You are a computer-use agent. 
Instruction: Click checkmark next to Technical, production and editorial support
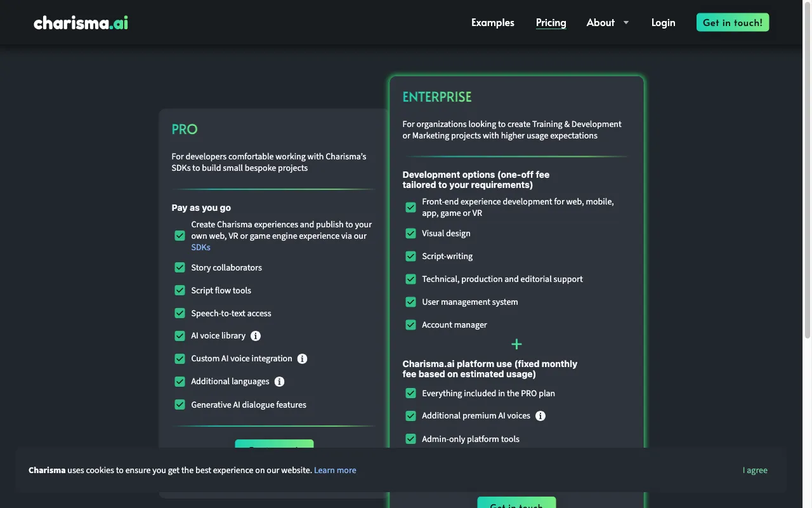point(410,279)
